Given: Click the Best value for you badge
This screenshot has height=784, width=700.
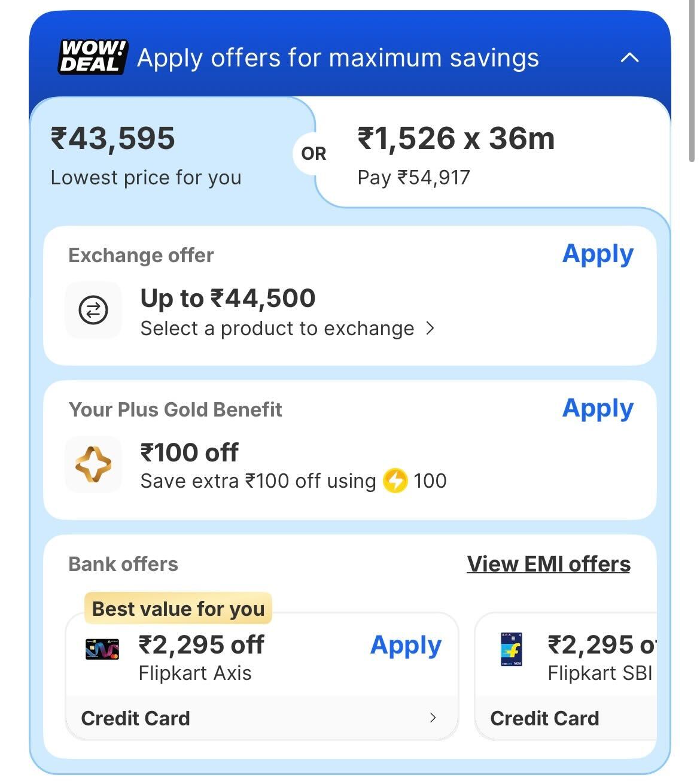Looking at the screenshot, I should coord(178,609).
